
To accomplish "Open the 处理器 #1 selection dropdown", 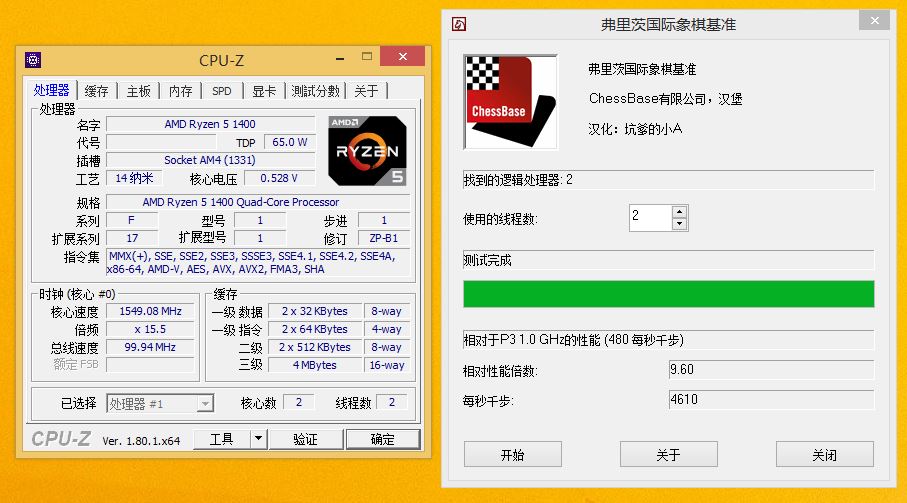I will point(160,403).
